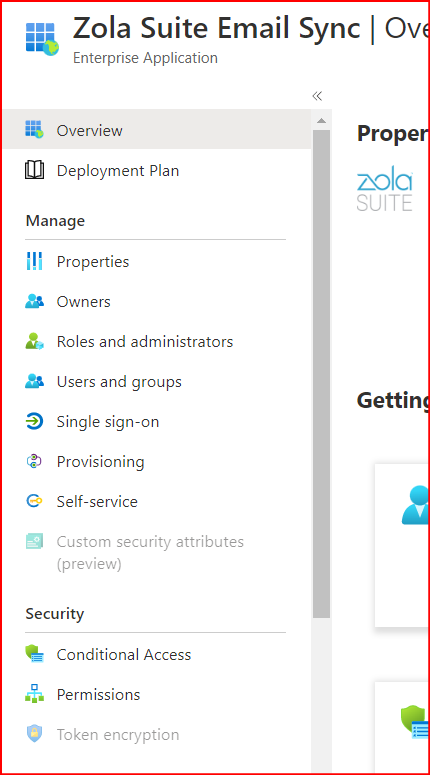Click the sidebar vertical scrollbar thumb
Viewport: 430px width, 775px height.
tap(321, 374)
